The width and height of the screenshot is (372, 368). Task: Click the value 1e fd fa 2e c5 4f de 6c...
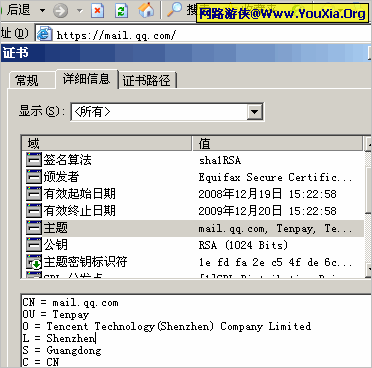(x=275, y=263)
